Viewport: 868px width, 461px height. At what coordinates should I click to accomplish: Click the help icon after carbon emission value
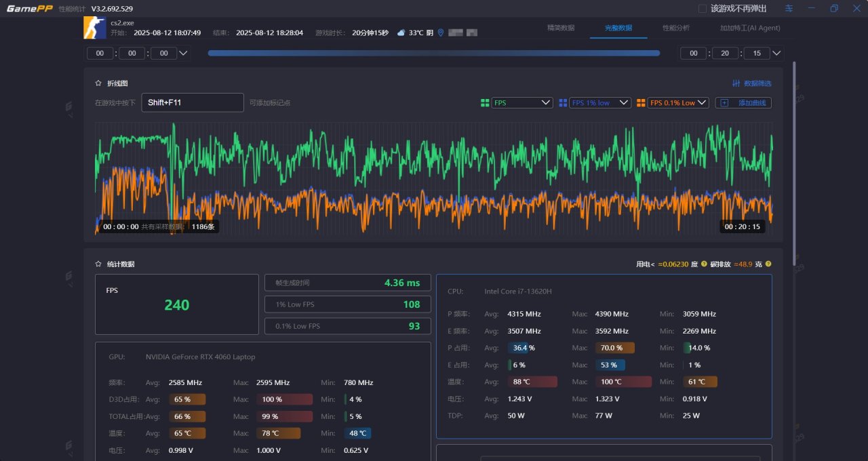[768, 264]
